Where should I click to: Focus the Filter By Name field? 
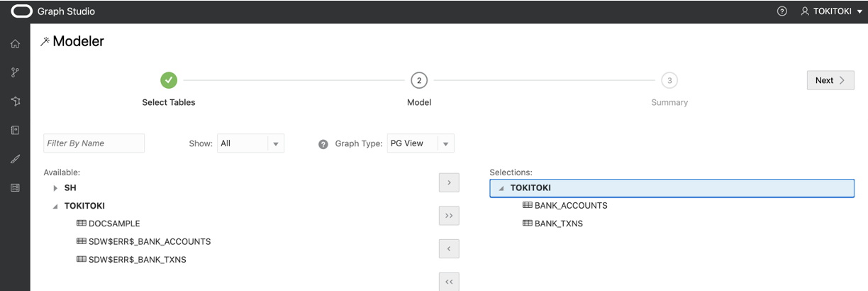(94, 143)
